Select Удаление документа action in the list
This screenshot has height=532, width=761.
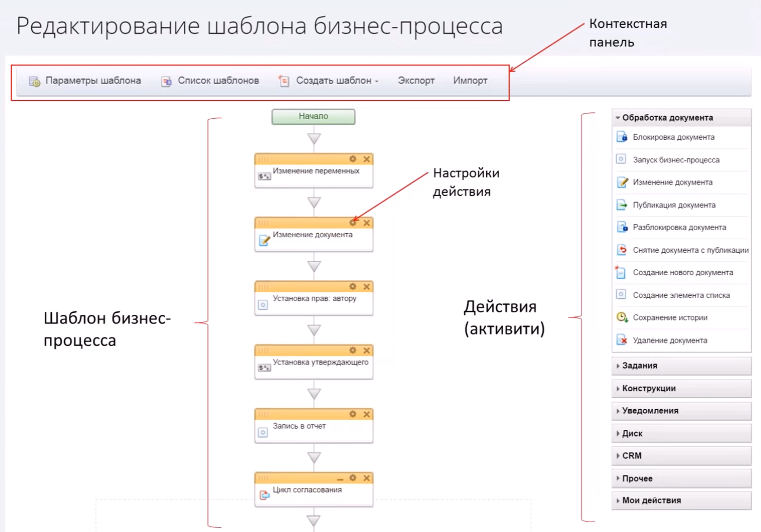pos(670,340)
